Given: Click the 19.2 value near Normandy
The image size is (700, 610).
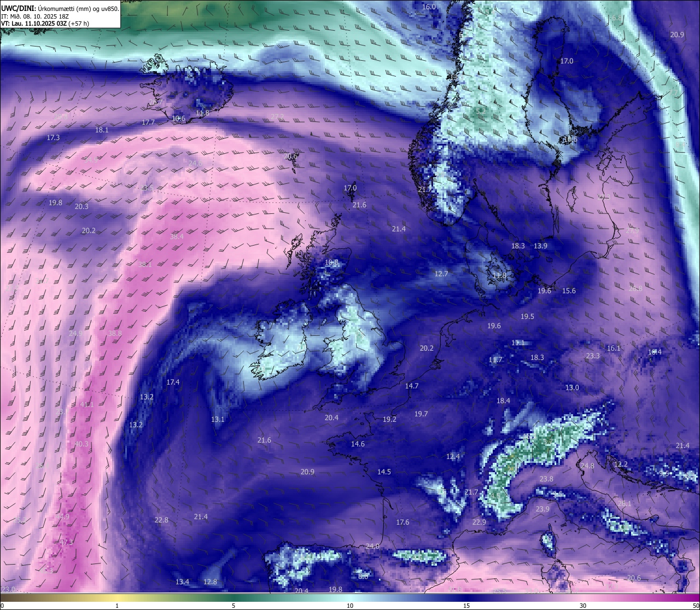Looking at the screenshot, I should tap(389, 419).
